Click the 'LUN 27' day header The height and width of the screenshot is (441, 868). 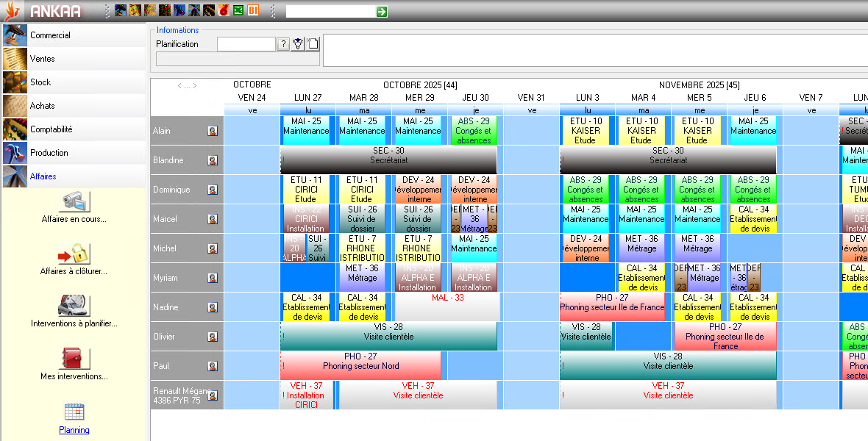(307, 97)
